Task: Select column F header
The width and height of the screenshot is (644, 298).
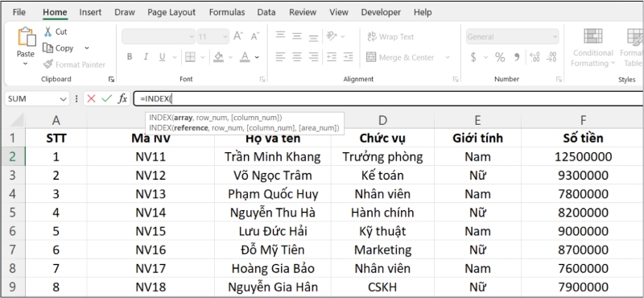Action: (583, 120)
